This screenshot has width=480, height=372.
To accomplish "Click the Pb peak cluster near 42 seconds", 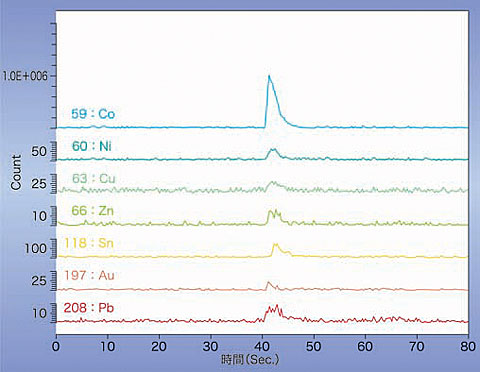I will pos(273,312).
